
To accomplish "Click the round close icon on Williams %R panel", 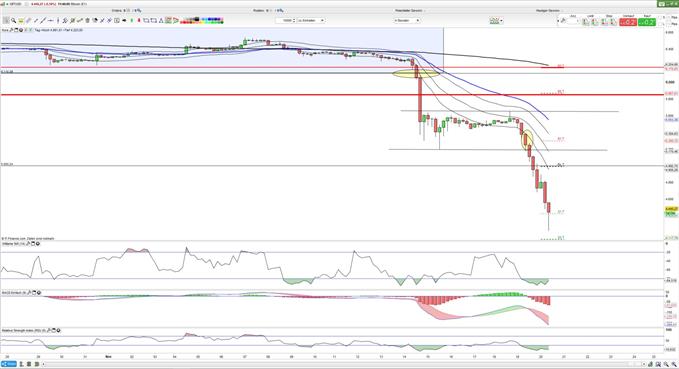I will tap(38, 244).
